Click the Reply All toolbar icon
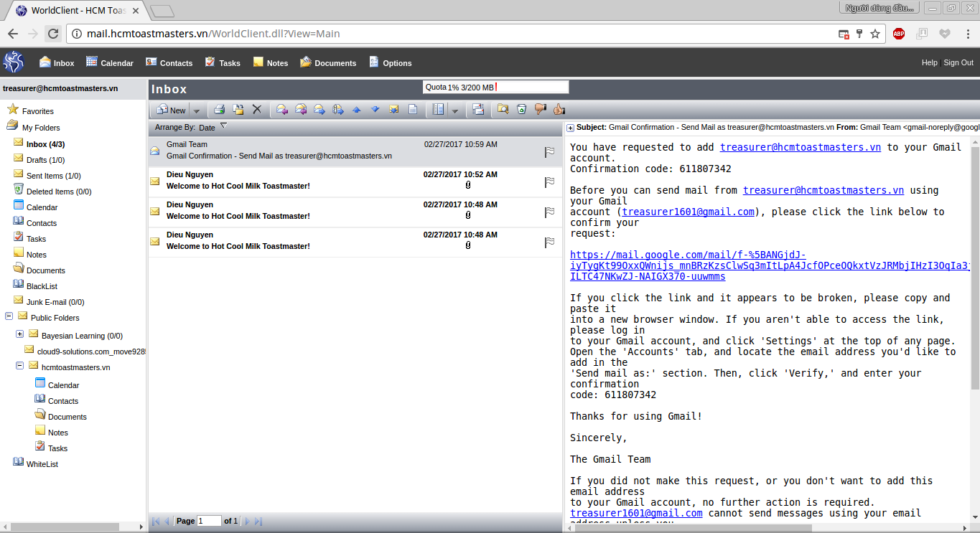Viewport: 980px width, 533px height. coord(301,110)
